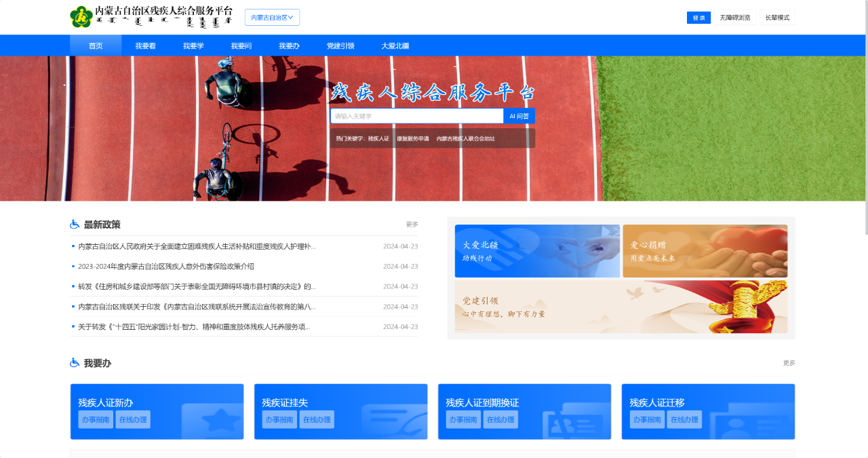This screenshot has width=868, height=458.
Task: Open the 爱心捐赠 banner card
Action: pos(705,251)
